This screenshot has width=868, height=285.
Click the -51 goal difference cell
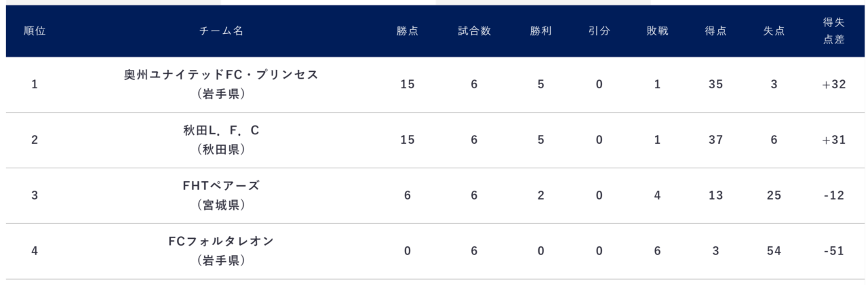(x=833, y=251)
